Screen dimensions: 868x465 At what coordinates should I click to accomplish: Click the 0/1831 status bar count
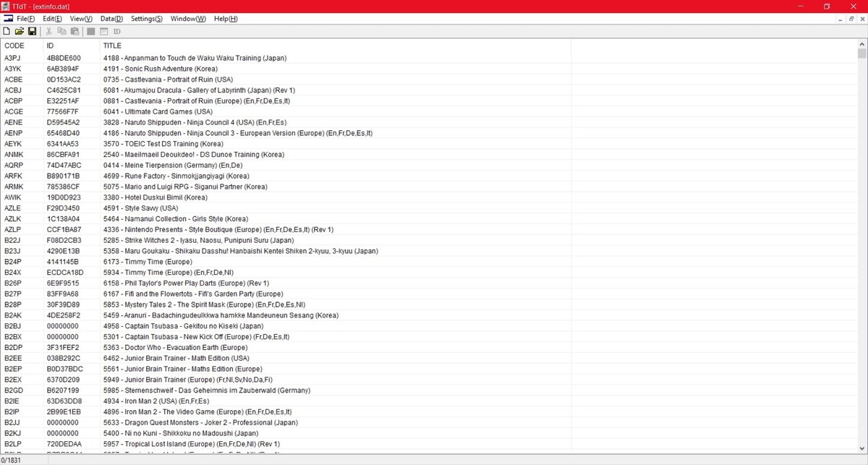(x=11, y=460)
